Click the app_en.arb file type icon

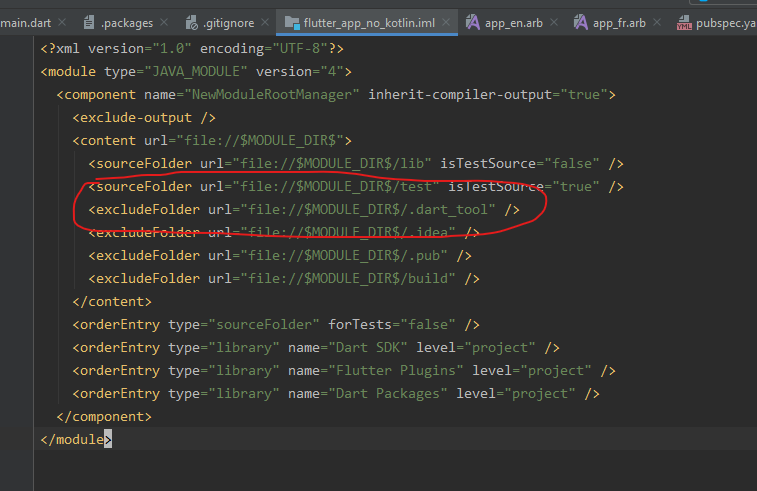(x=473, y=22)
